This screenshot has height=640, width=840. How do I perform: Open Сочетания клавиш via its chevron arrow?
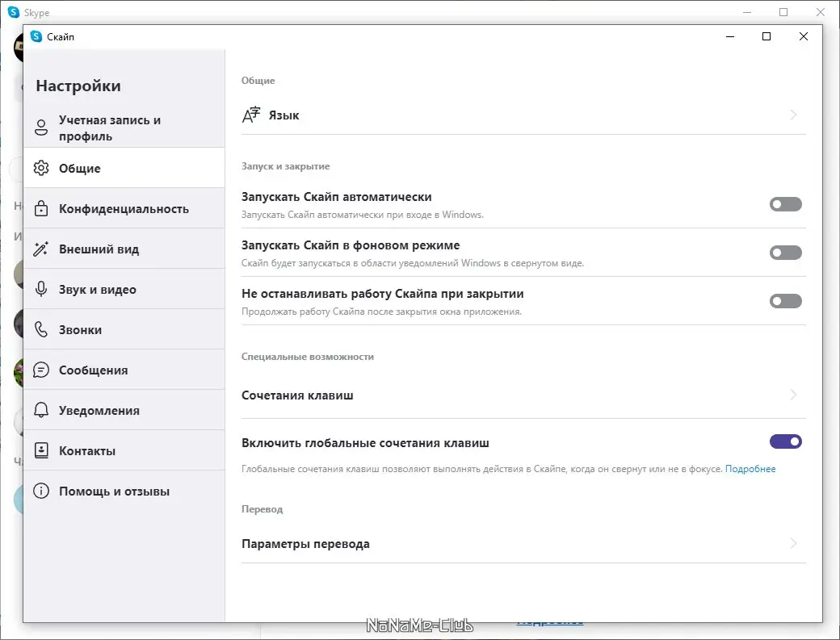[x=793, y=395]
